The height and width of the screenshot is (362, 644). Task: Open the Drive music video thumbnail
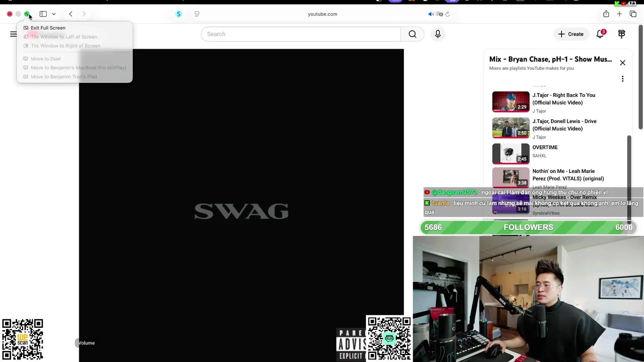[511, 128]
